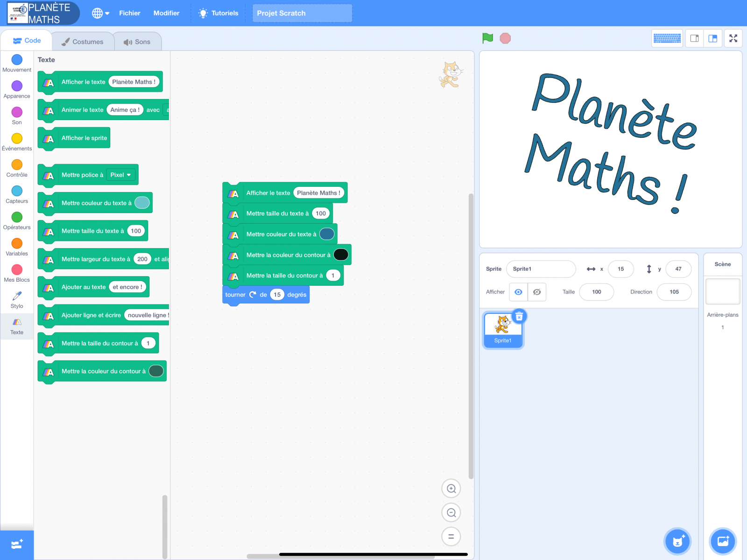Open the choose a sprite button
The image size is (747, 560).
coord(677,541)
